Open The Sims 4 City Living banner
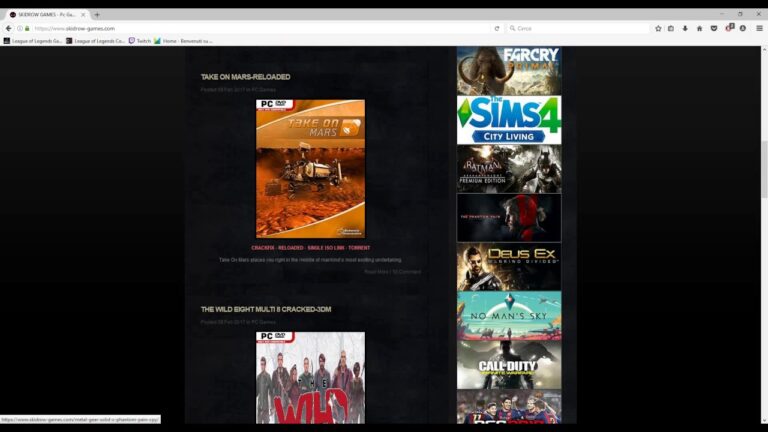 [x=509, y=120]
